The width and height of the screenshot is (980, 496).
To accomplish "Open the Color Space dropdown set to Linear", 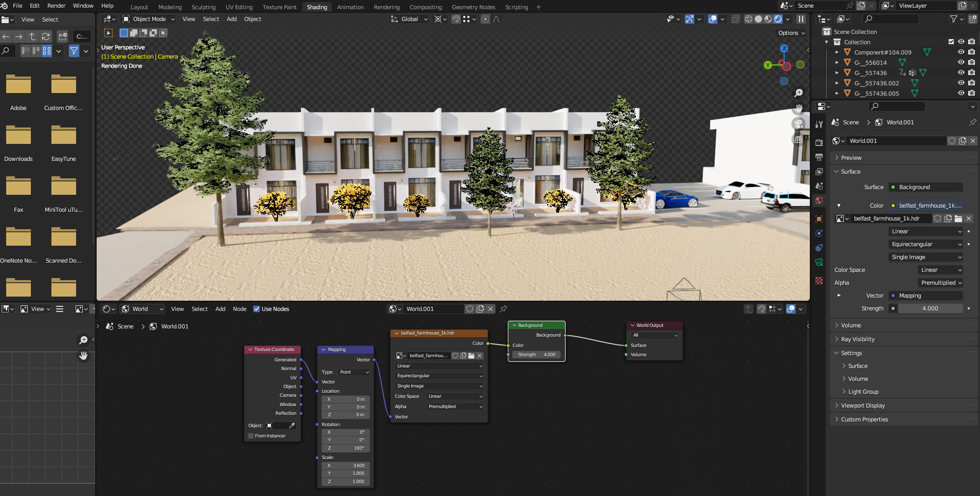I will (x=940, y=269).
